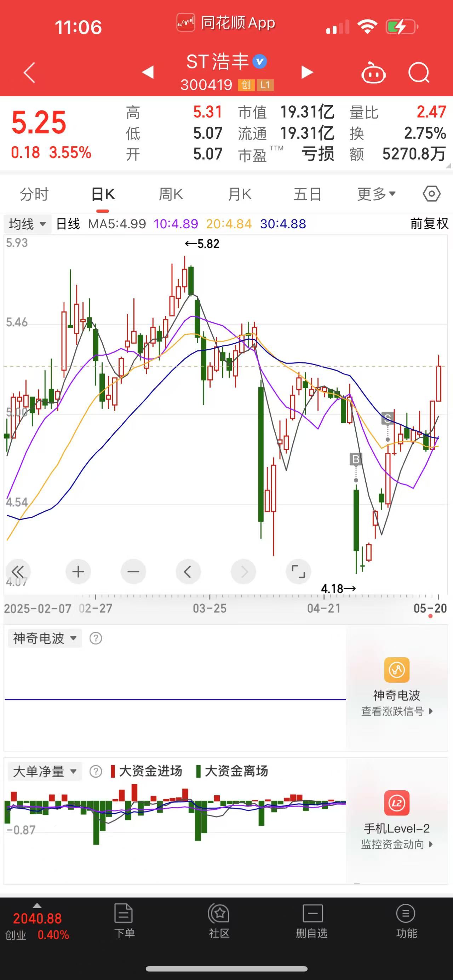Tap the double-left rewind chart button
This screenshot has height=980, width=453.
pos(18,572)
